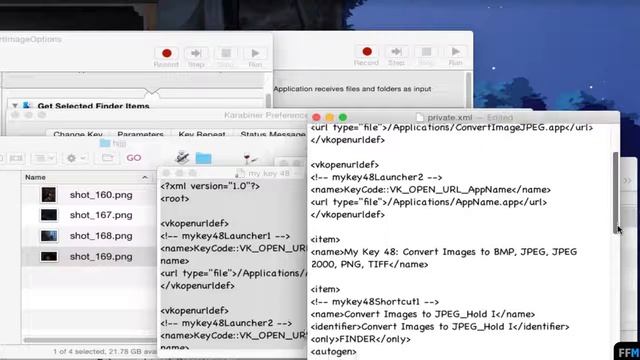Click file name shot_167.png
Screen dimensions: 640x360
click(x=101, y=215)
